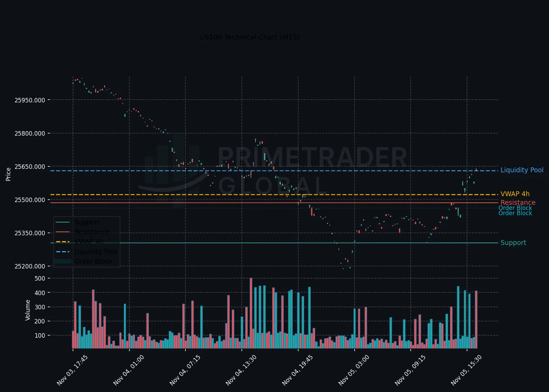The height and width of the screenshot is (392, 549).
Task: Click the Support label right of the chart
Action: 513,243
